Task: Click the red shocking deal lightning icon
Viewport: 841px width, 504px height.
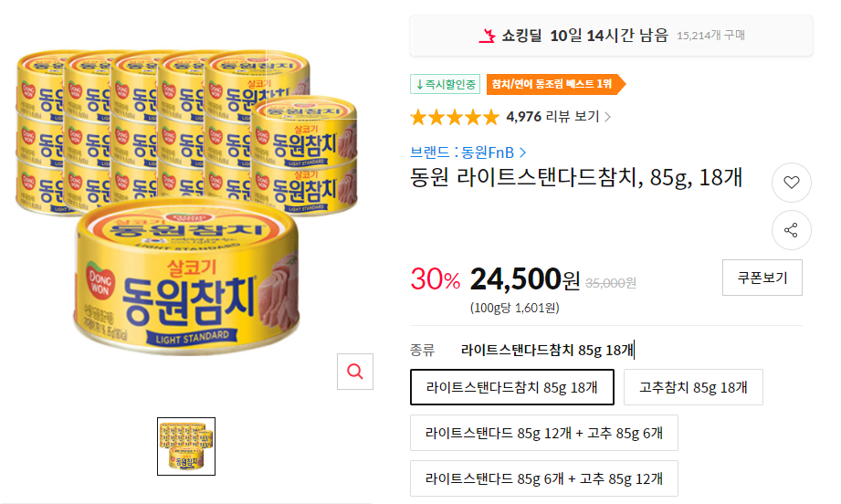Action: (x=487, y=36)
